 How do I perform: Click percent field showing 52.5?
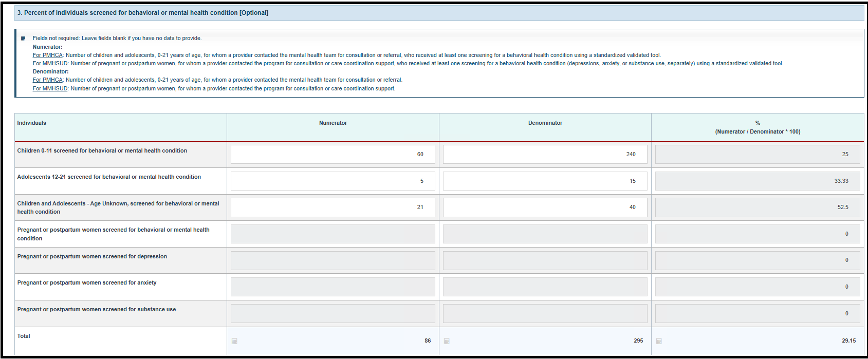(758, 207)
